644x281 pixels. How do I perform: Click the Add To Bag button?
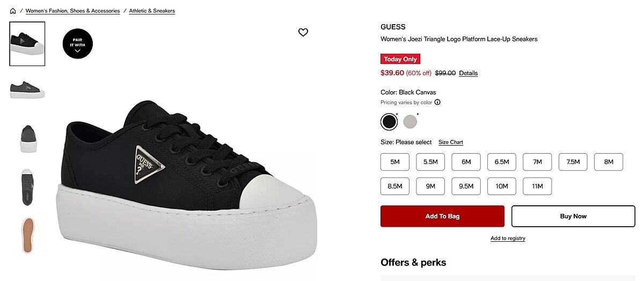click(442, 216)
